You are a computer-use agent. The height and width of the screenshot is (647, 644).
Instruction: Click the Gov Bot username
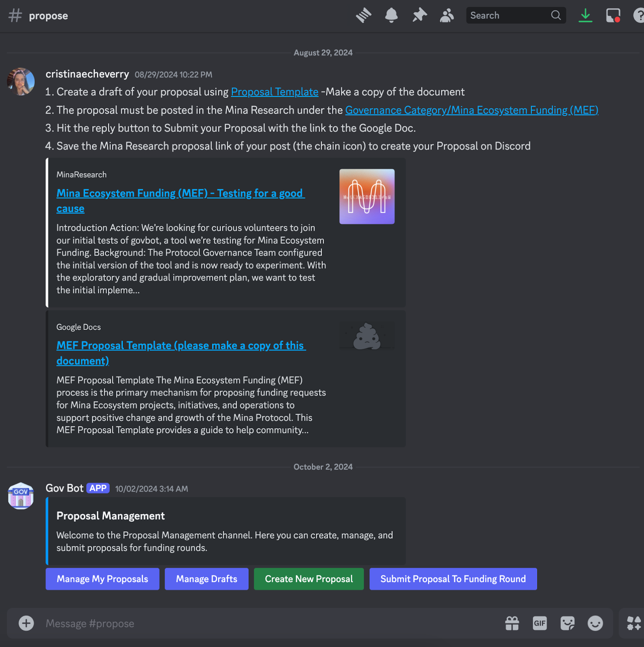pyautogui.click(x=64, y=488)
